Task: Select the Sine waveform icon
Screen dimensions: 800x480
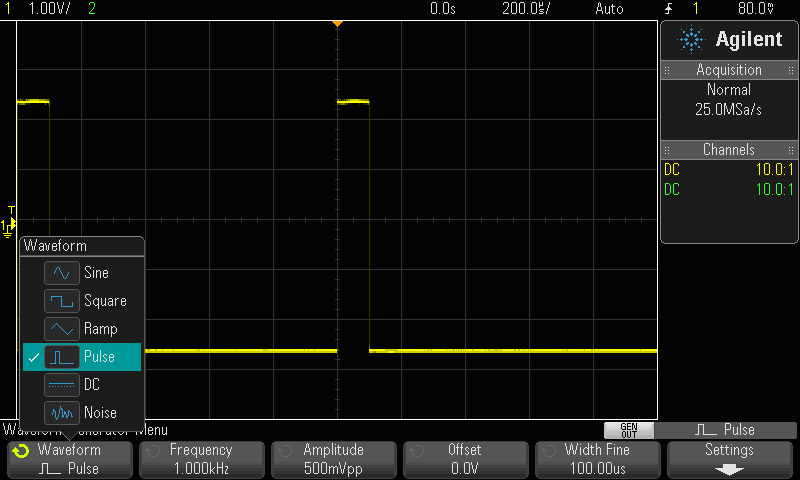Action: (62, 273)
